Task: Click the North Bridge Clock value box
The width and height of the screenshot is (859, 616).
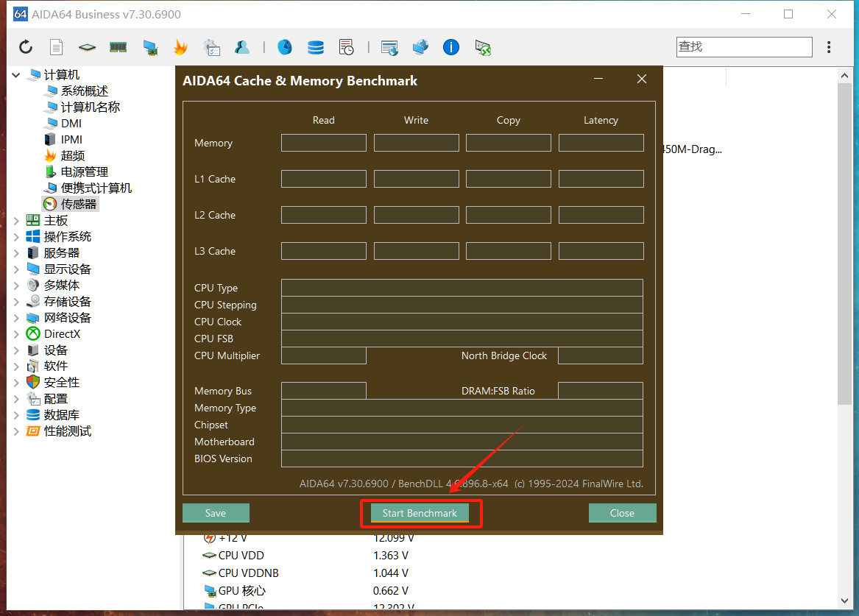Action: (601, 356)
